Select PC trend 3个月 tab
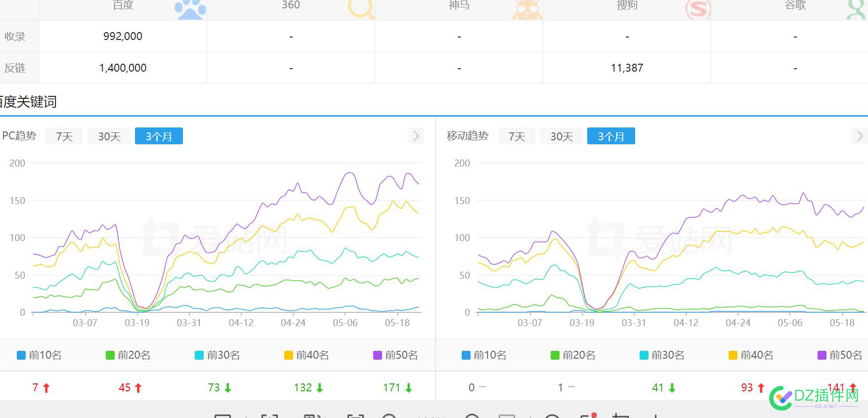868x418 pixels. (159, 136)
